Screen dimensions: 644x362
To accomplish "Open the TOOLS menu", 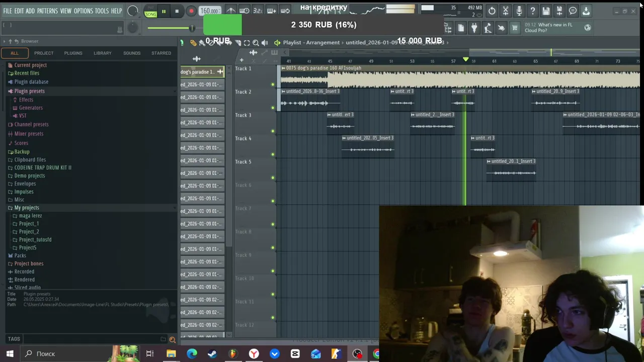I will coord(102,11).
